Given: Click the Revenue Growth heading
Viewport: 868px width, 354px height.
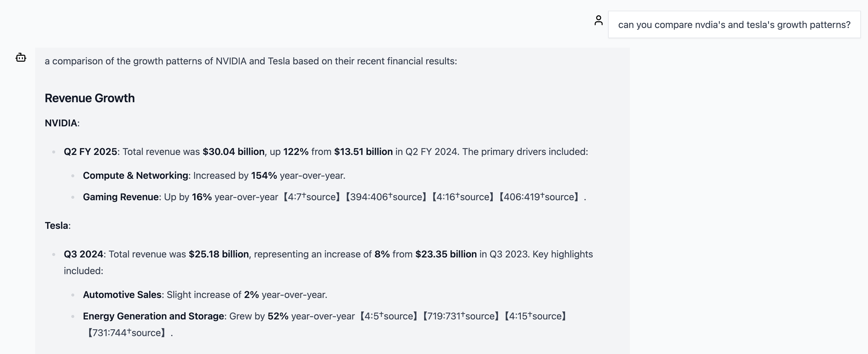Looking at the screenshot, I should click(89, 98).
